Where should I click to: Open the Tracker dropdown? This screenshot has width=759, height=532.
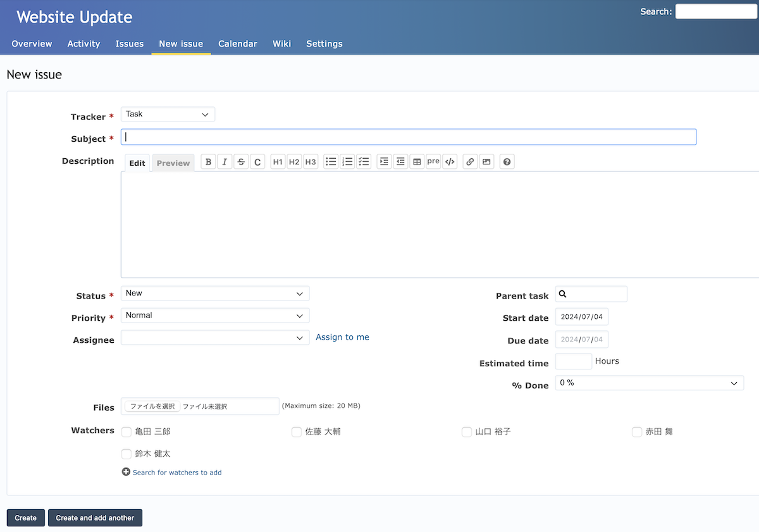168,114
